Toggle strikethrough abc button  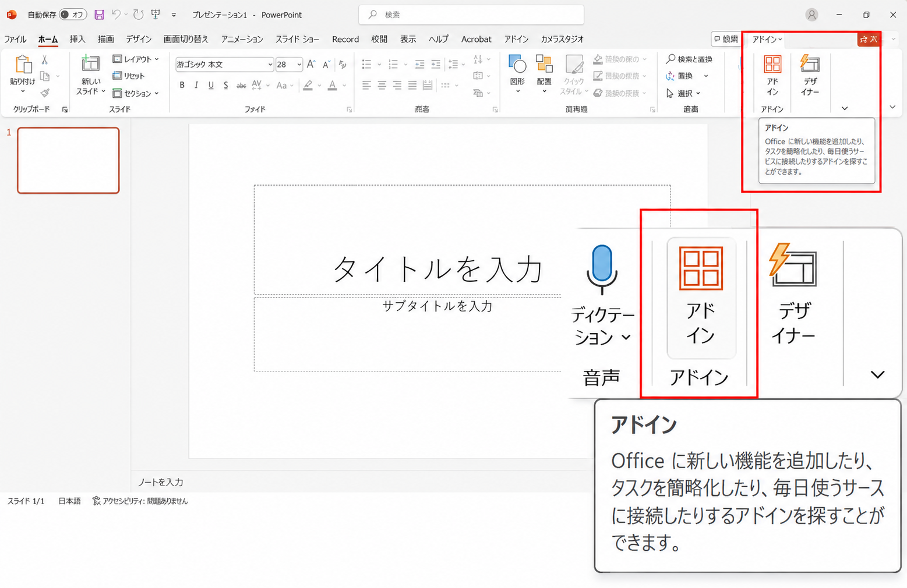[241, 86]
